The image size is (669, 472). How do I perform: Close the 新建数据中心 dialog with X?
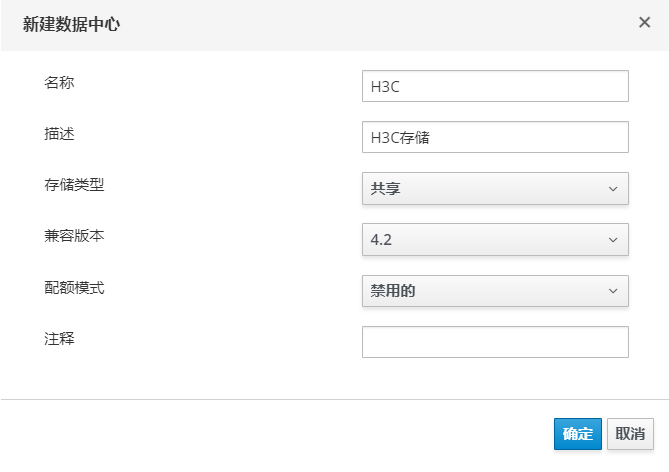(x=644, y=23)
